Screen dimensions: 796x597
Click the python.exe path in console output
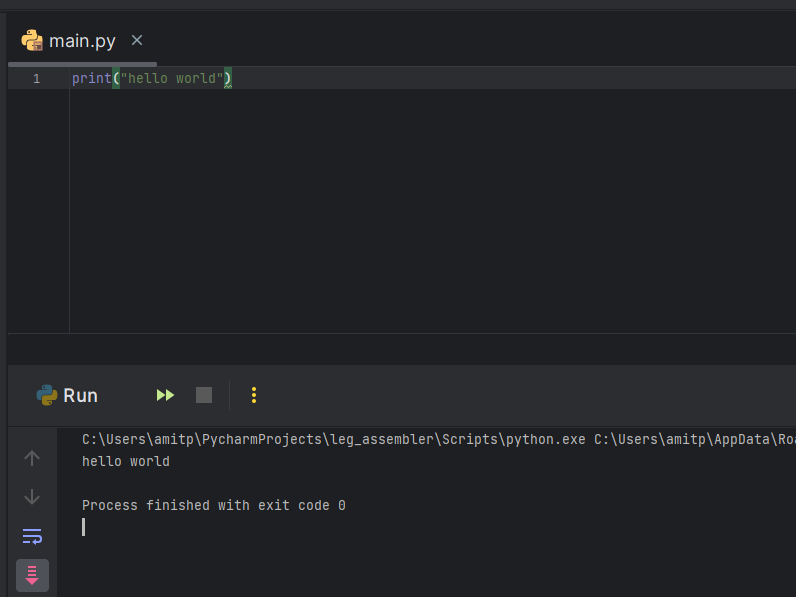tap(332, 439)
